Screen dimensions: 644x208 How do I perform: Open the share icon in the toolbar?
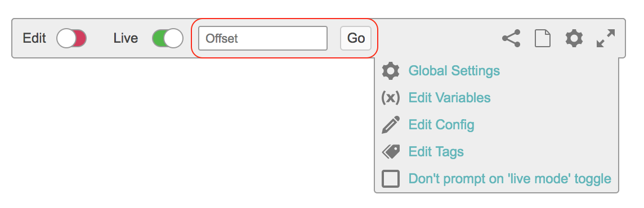[511, 39]
